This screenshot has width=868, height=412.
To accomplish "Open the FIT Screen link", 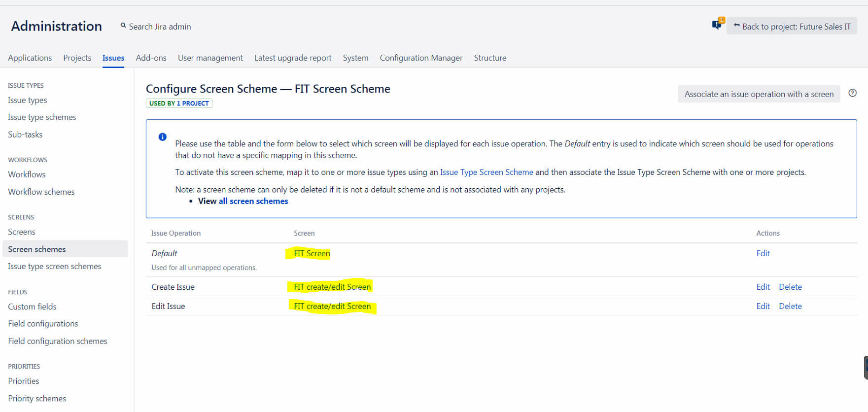I will [x=312, y=253].
